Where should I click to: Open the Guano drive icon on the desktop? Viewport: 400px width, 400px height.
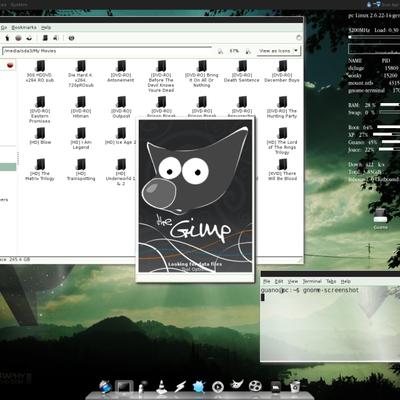380,218
